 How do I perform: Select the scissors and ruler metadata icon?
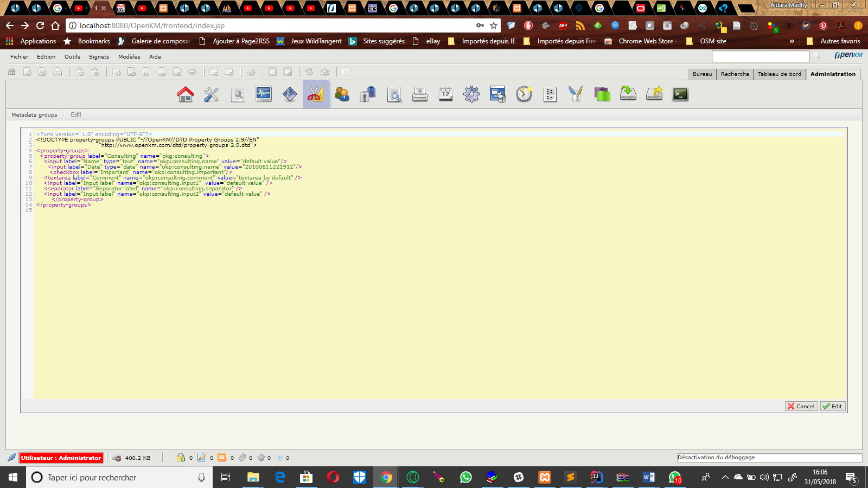point(316,94)
